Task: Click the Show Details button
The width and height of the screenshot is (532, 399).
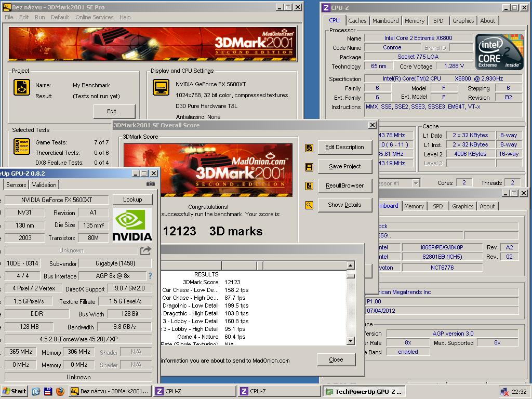Action: point(345,205)
